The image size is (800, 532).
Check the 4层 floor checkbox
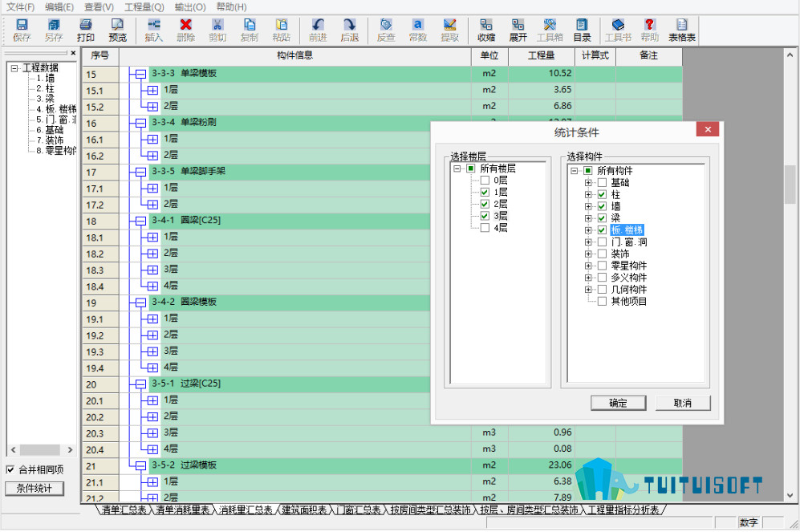[485, 228]
